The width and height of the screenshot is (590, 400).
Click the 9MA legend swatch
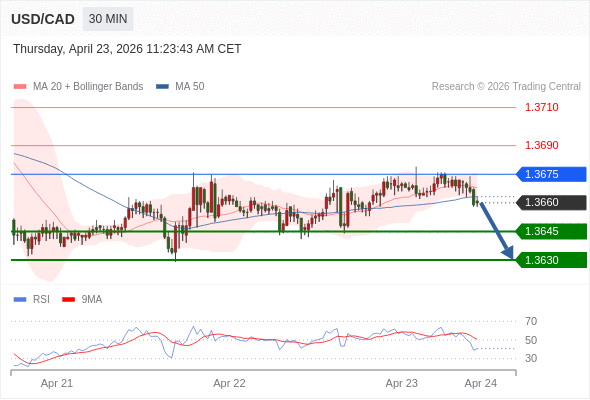pyautogui.click(x=68, y=300)
